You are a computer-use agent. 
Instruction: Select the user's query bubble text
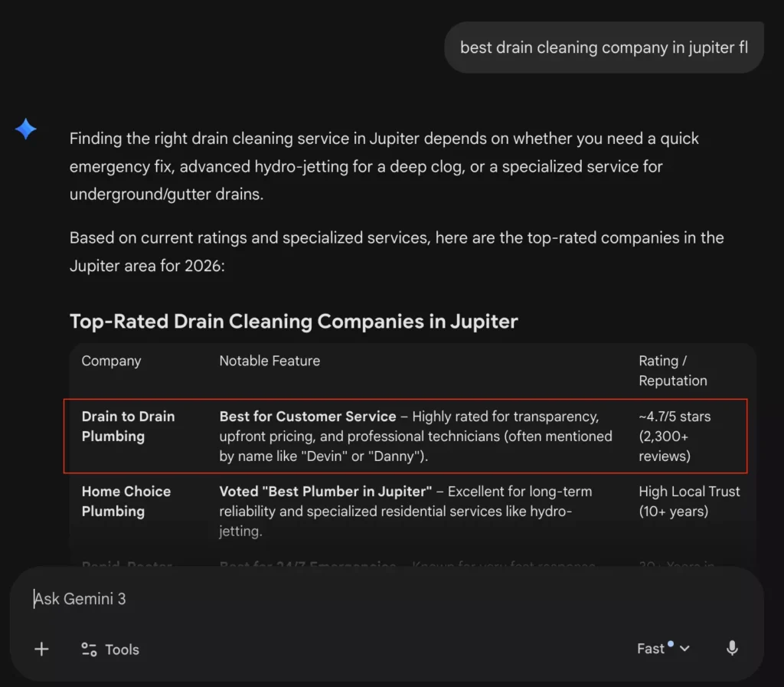click(x=604, y=47)
